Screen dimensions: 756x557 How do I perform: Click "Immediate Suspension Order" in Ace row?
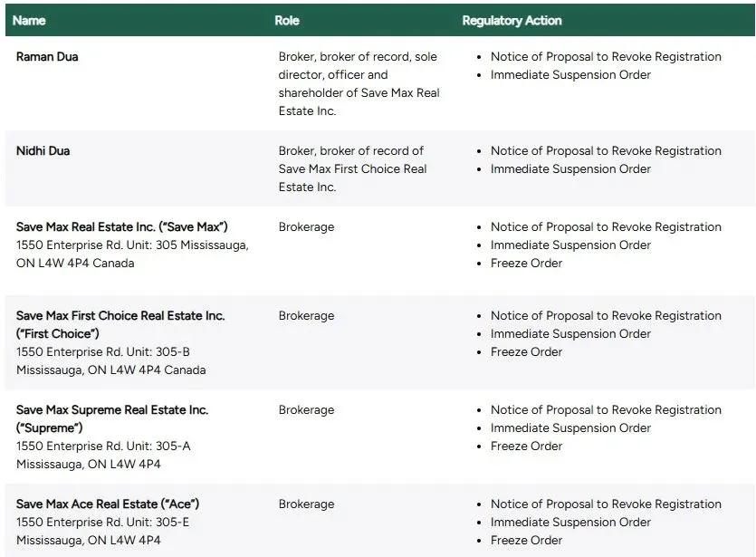[x=571, y=523]
